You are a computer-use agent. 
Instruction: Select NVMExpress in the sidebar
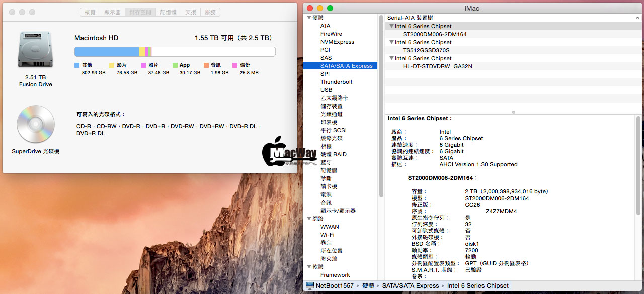(x=337, y=42)
